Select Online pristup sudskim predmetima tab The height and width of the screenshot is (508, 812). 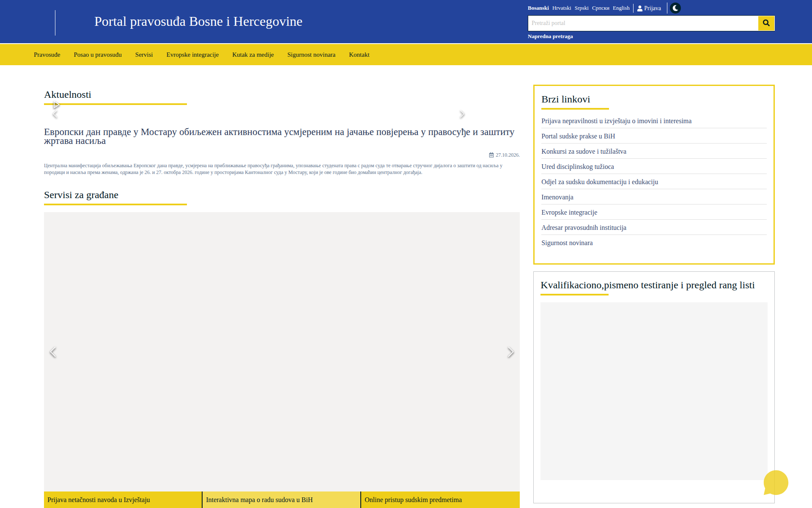coord(440,500)
